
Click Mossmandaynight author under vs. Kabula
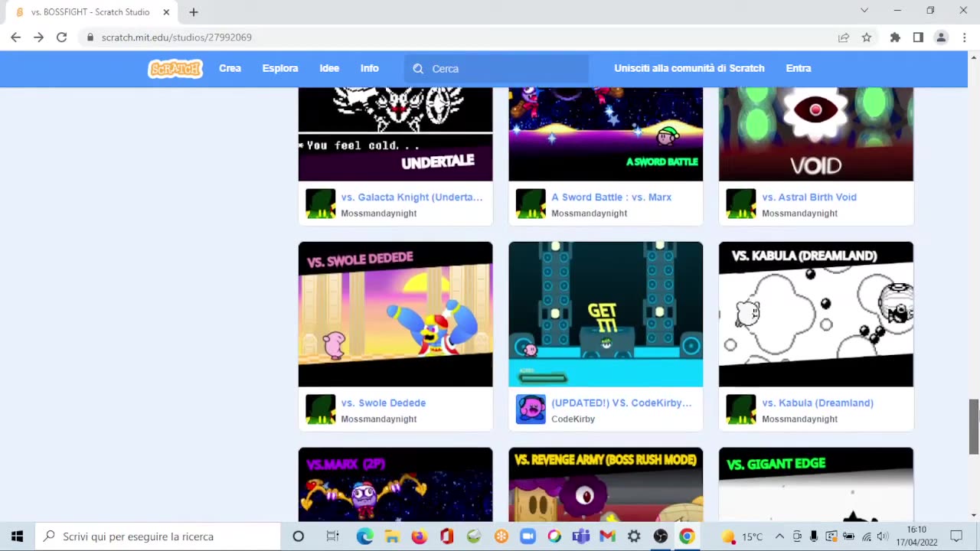799,419
